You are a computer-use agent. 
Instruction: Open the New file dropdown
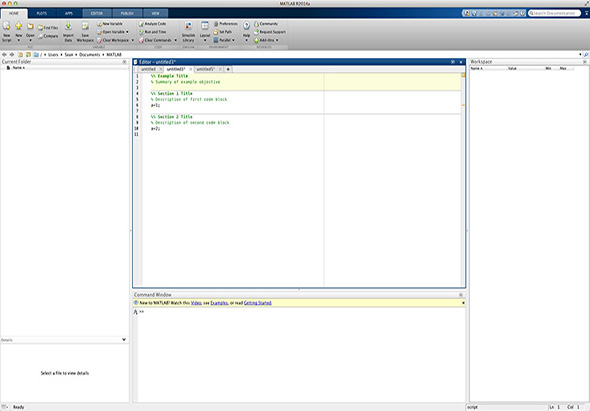(18, 40)
